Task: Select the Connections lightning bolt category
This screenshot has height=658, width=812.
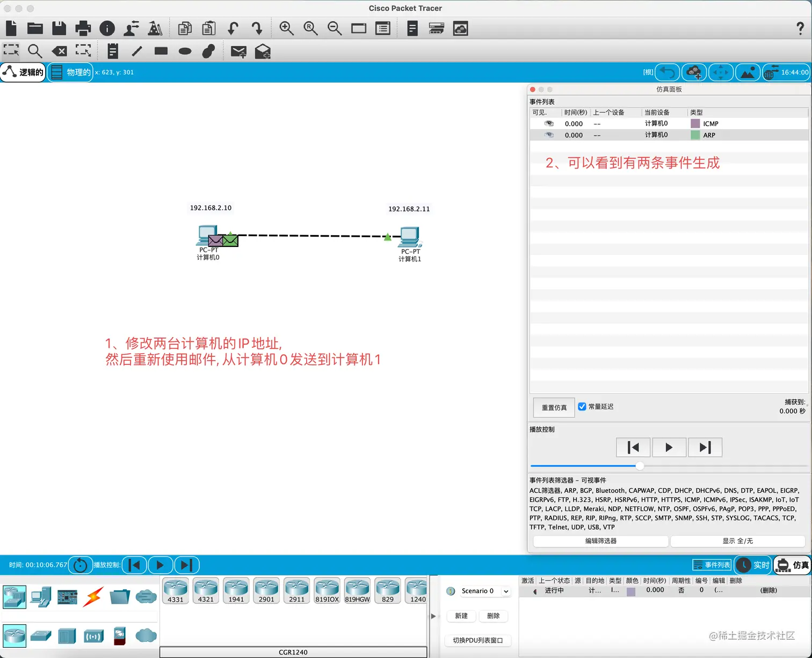Action: click(x=93, y=597)
